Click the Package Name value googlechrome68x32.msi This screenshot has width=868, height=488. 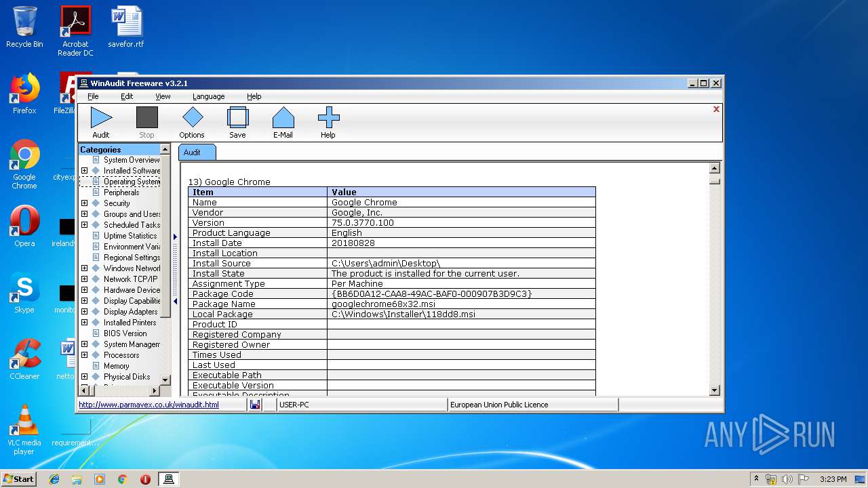click(383, 304)
